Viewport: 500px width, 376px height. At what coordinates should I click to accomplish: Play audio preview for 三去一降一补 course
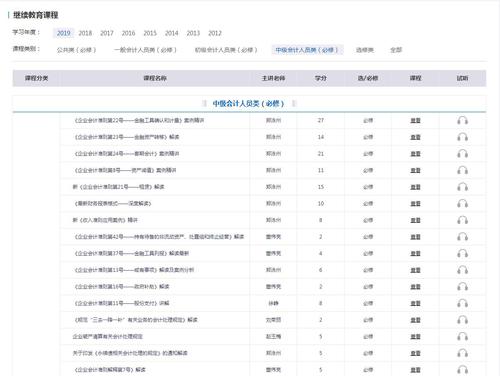pyautogui.click(x=462, y=320)
